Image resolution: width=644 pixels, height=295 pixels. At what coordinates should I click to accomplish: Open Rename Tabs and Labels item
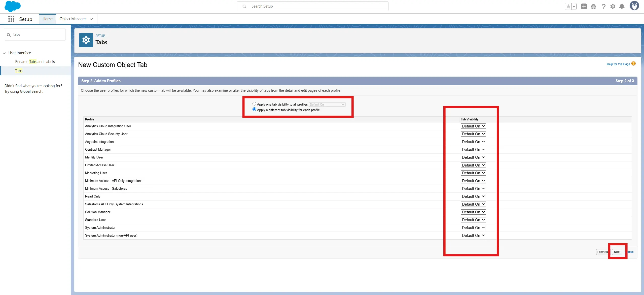[35, 62]
